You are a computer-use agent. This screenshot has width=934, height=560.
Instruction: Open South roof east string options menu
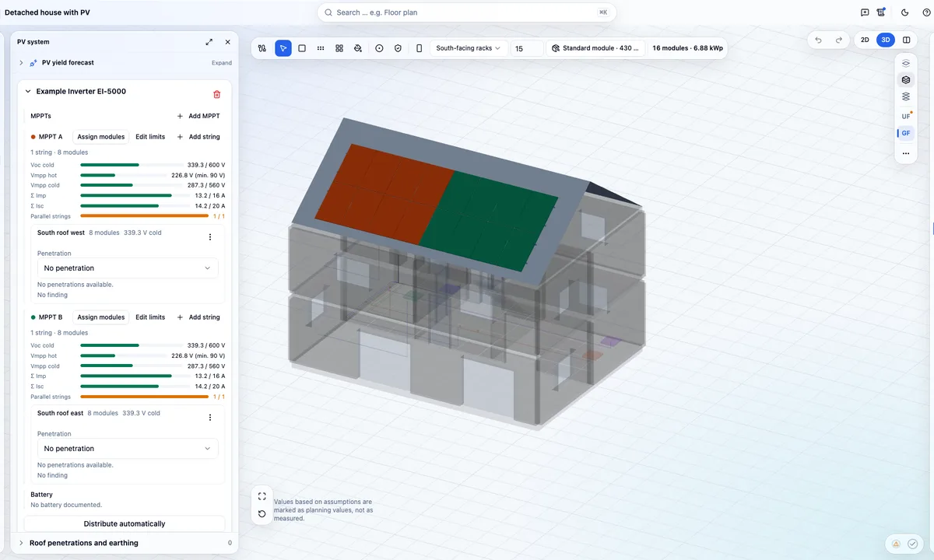point(209,418)
